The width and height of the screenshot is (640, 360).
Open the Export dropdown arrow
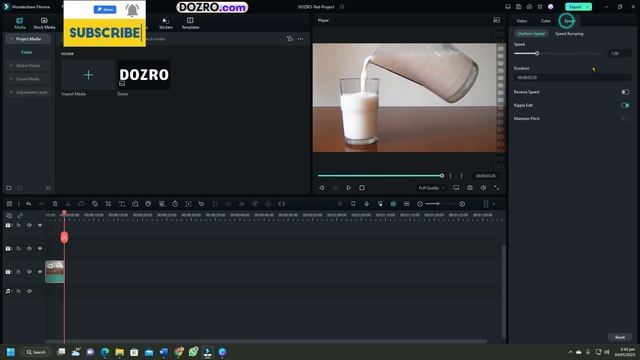pos(588,7)
